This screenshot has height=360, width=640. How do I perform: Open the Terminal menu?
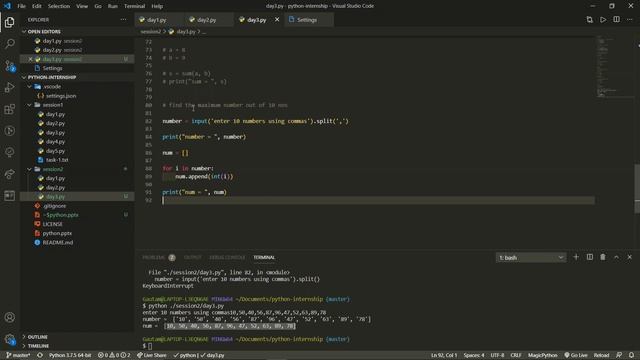coord(134,6)
